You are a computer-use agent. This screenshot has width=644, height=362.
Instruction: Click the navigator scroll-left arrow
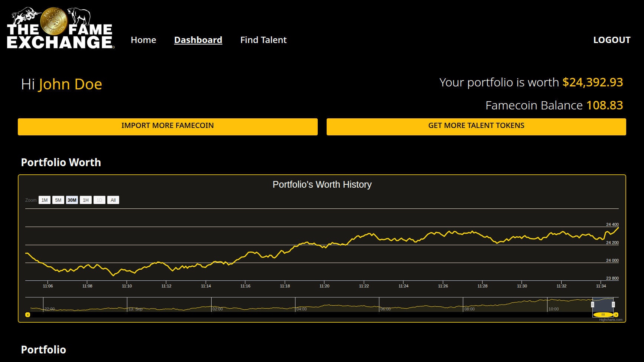click(x=27, y=315)
